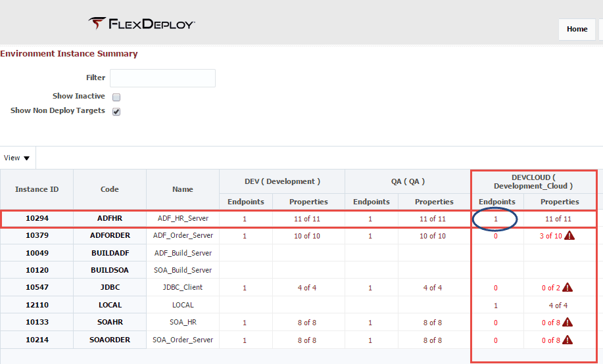Viewport: 603px width, 364px height.
Task: Open LOCAL DEVCLOUD endpoints value 1
Action: tap(496, 306)
